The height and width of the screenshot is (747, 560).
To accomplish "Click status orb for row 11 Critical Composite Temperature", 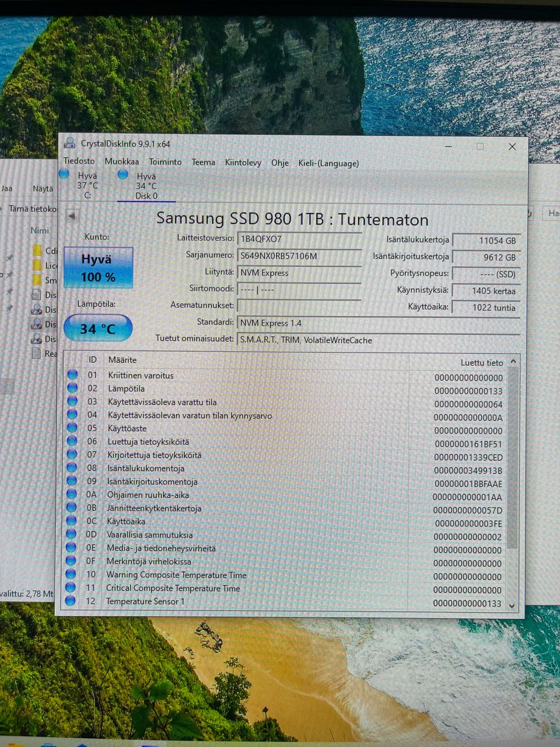I will coord(71,587).
